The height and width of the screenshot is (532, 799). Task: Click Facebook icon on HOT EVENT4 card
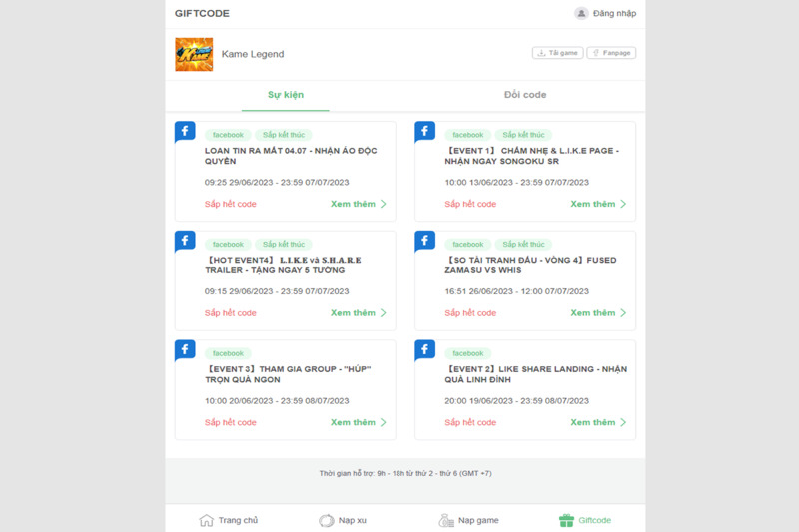[x=185, y=241]
